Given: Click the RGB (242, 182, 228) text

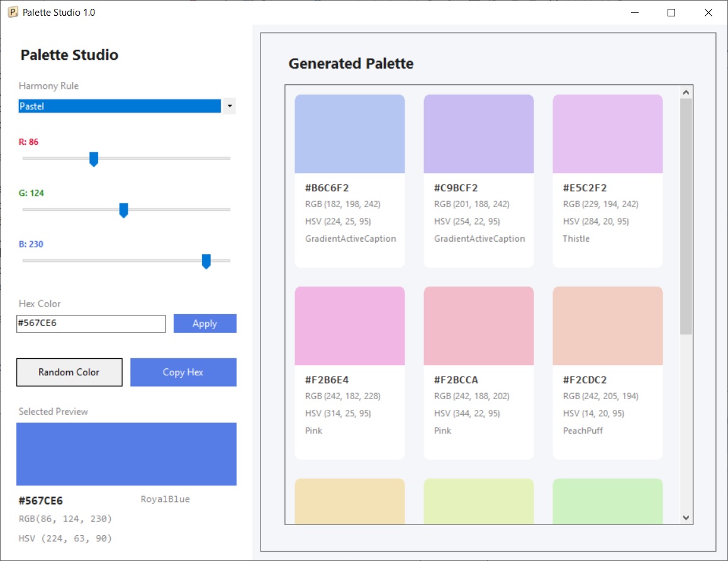Looking at the screenshot, I should [x=343, y=395].
